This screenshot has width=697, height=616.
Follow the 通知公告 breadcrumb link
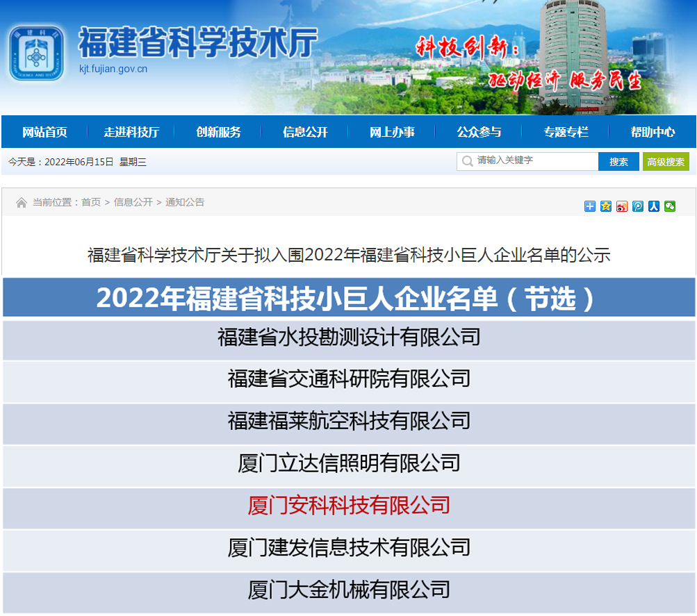coord(185,202)
